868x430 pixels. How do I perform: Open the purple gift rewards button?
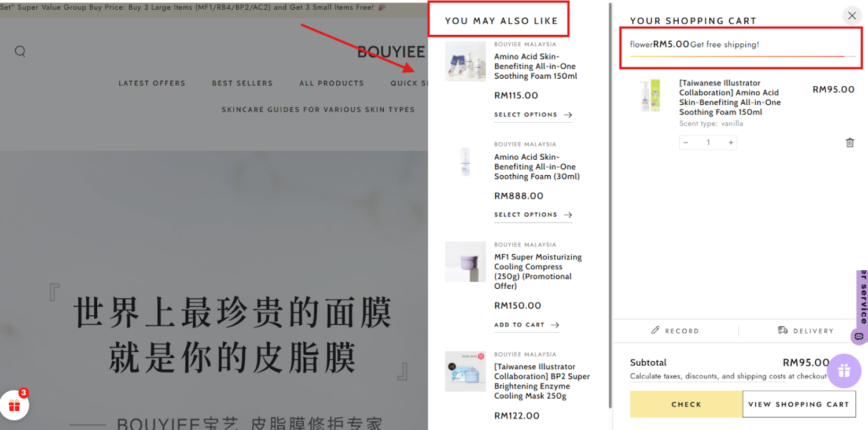pos(844,371)
